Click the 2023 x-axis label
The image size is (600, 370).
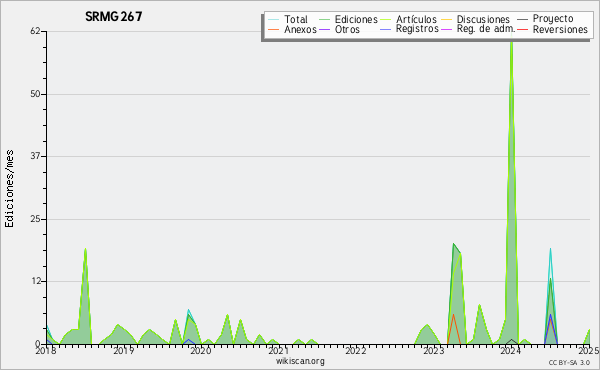434,350
